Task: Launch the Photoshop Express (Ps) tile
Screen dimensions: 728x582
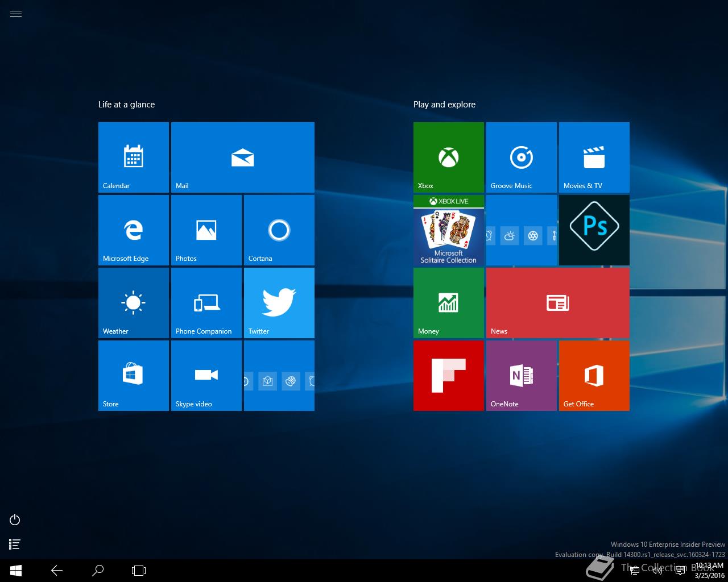Action: tap(594, 230)
